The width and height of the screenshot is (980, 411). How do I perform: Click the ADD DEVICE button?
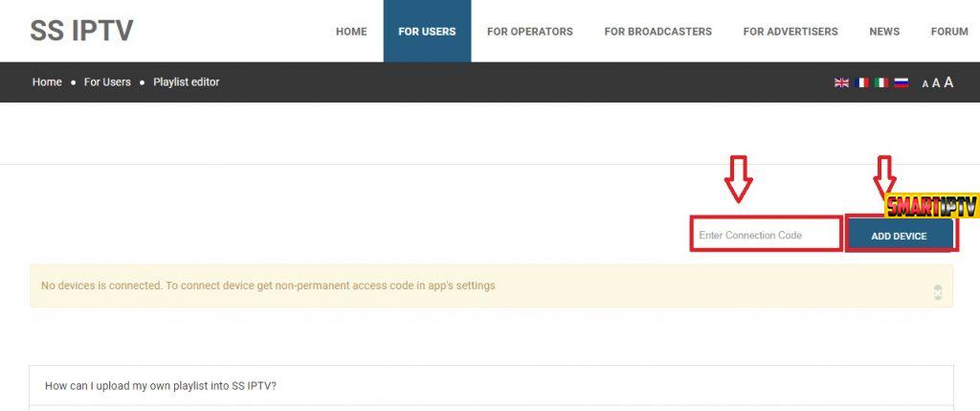[x=899, y=236]
